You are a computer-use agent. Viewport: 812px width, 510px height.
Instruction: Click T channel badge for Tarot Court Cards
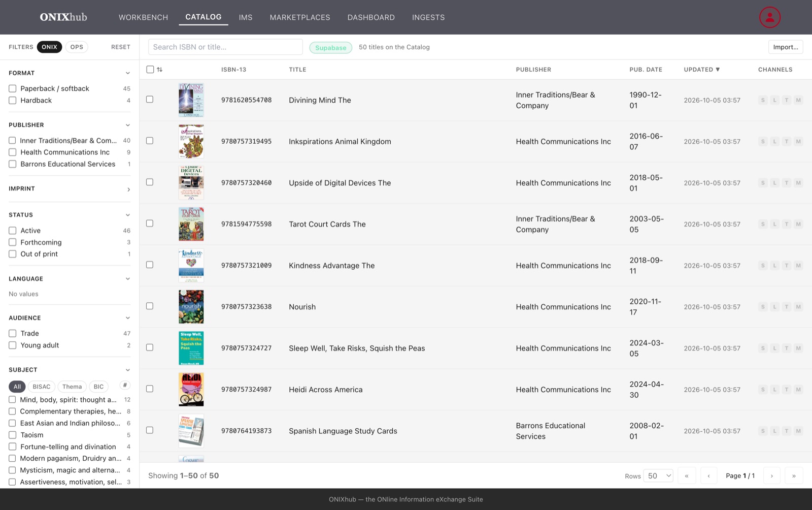tap(786, 224)
